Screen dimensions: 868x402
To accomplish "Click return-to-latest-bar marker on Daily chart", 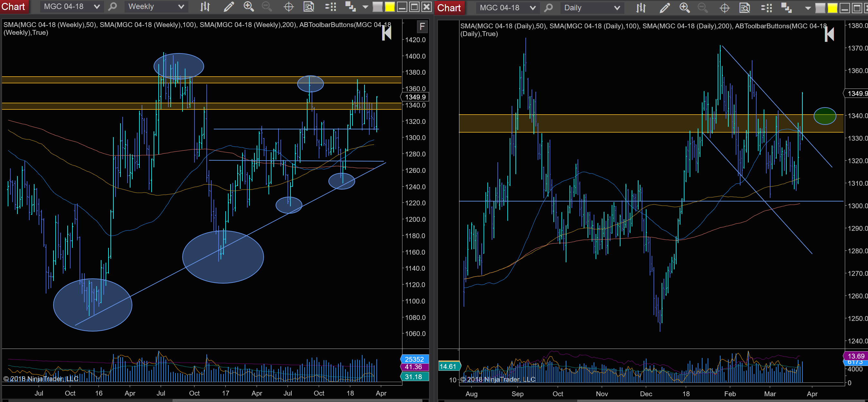I will pyautogui.click(x=829, y=34).
